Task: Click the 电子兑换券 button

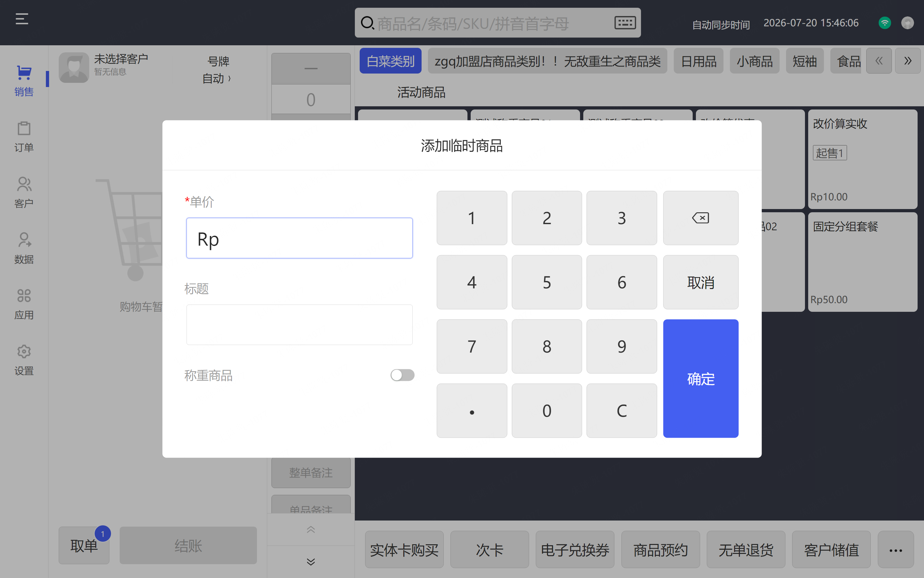Action: pyautogui.click(x=575, y=550)
